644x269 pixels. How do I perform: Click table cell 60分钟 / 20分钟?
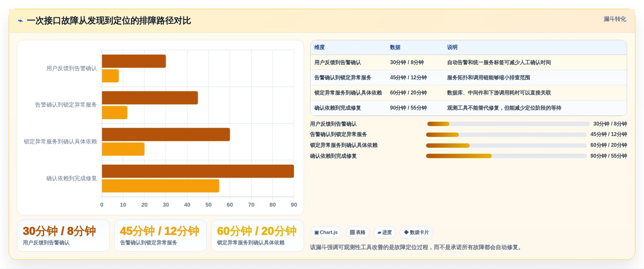(408, 93)
